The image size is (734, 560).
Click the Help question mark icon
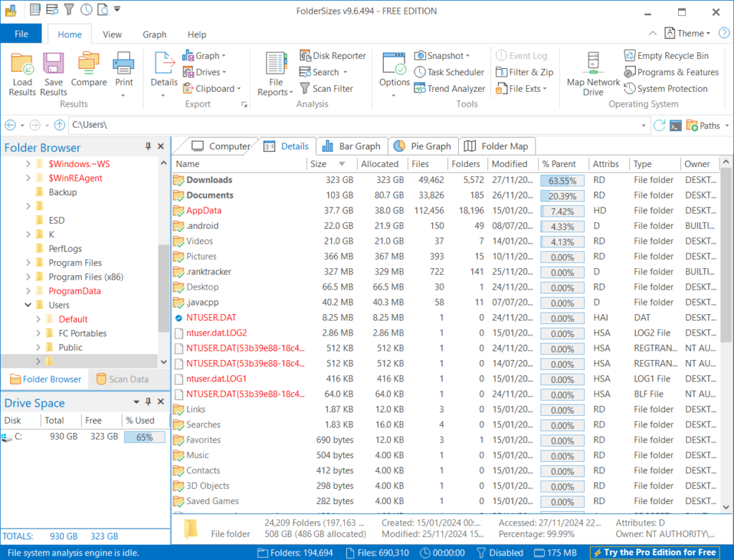[724, 33]
